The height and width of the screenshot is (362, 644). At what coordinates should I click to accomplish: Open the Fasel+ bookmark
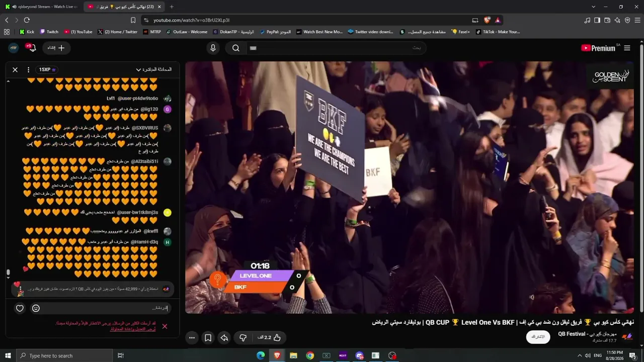pos(461,32)
